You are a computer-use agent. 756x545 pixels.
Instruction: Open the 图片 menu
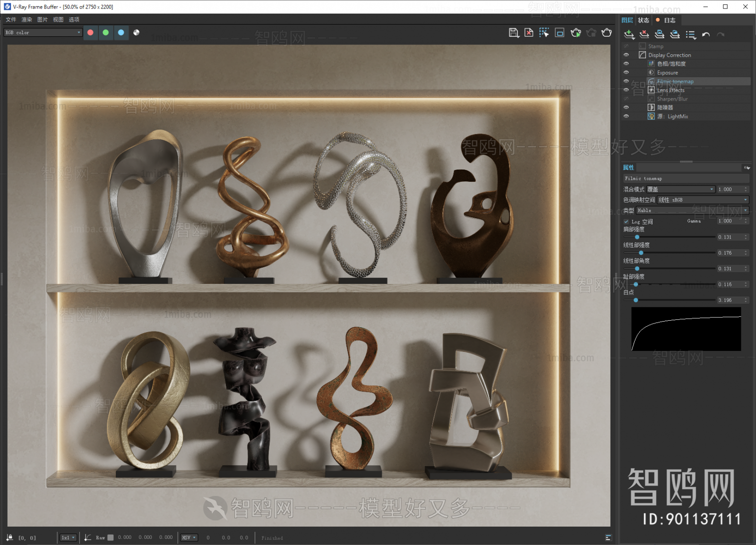click(43, 19)
